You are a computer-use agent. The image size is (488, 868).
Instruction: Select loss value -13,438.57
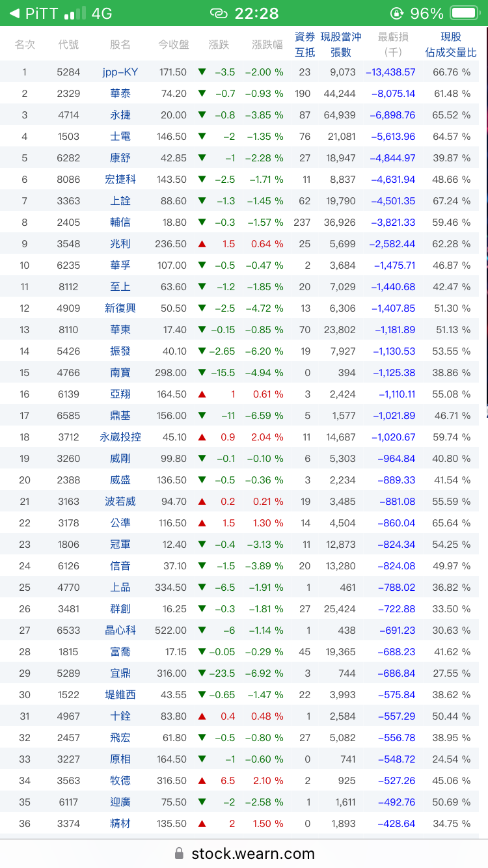(390, 72)
